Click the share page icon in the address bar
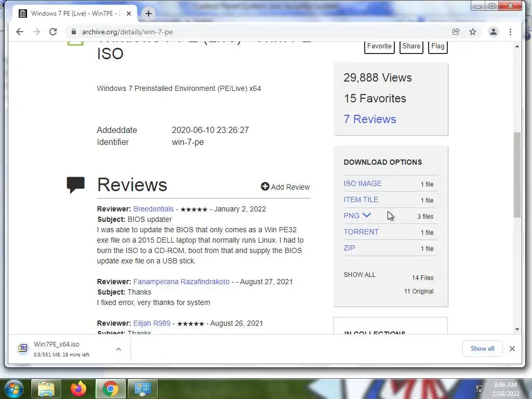532x399 pixels. point(456,32)
